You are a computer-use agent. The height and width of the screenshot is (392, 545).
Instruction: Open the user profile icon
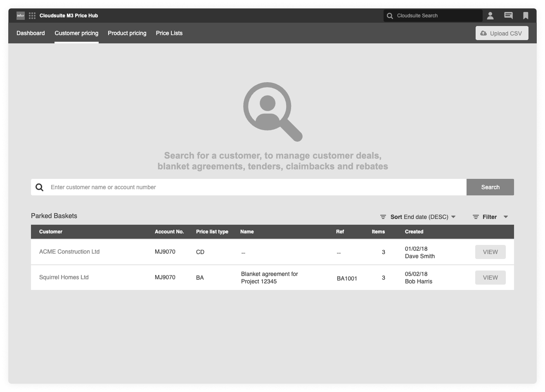pos(490,16)
